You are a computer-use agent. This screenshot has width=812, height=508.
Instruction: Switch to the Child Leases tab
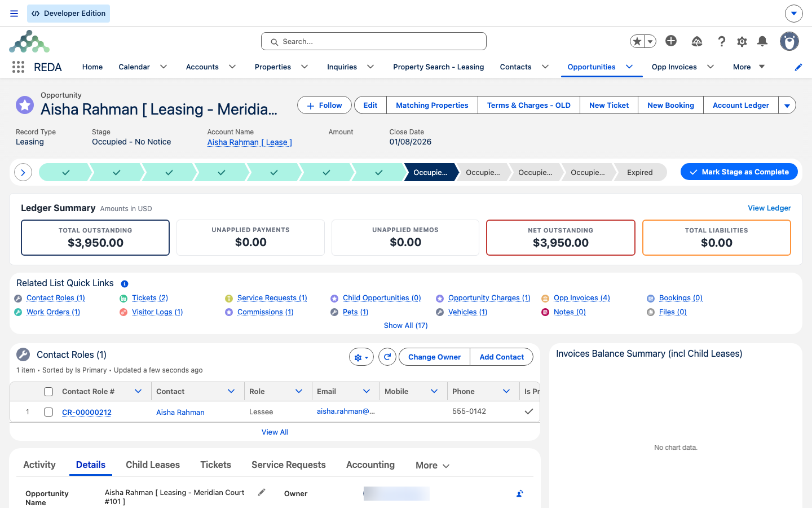(153, 465)
